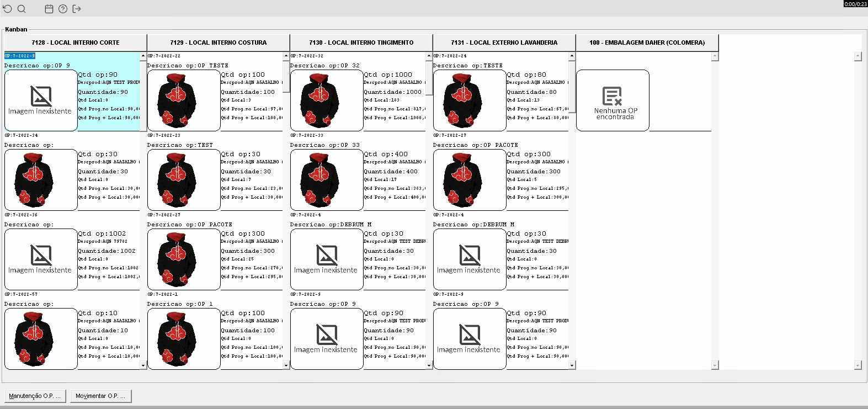Click the 'Qtd op:1002' text
868x409 pixels.
tap(102, 233)
